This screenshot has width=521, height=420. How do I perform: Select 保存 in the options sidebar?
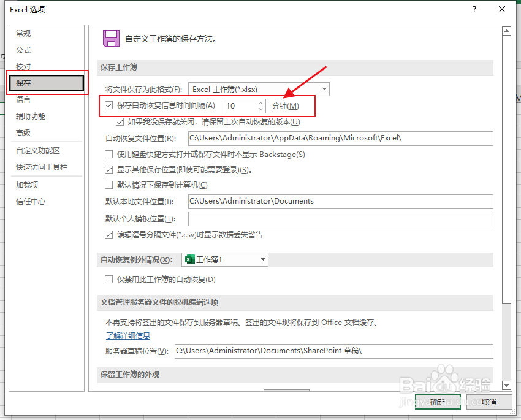click(x=47, y=83)
